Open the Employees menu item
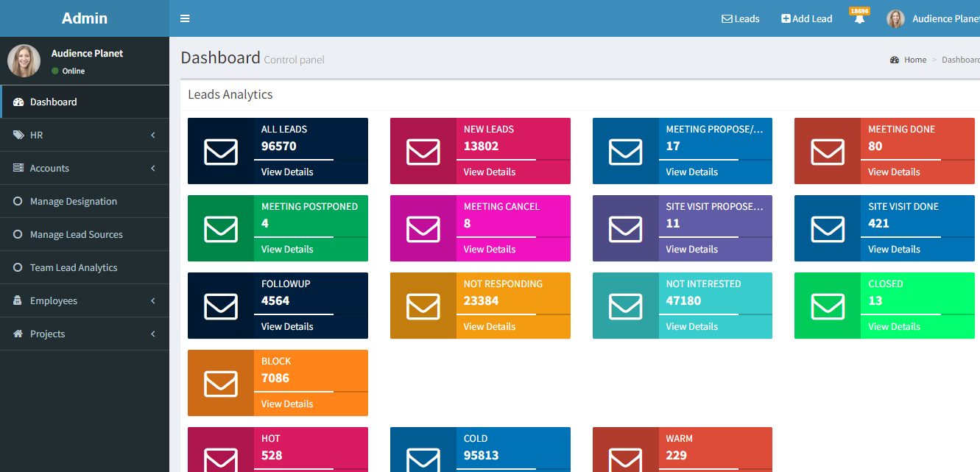Screen dimensions: 980x472 tap(85, 301)
